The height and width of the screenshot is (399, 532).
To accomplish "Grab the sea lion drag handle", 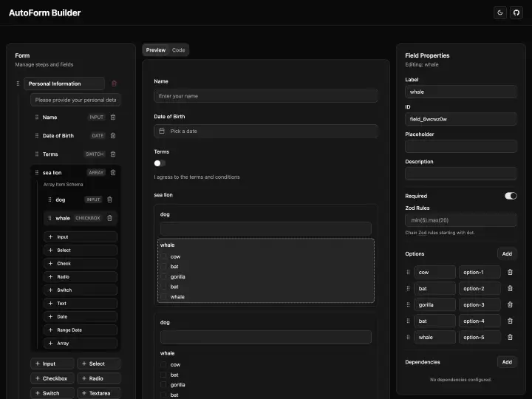I will [x=37, y=173].
